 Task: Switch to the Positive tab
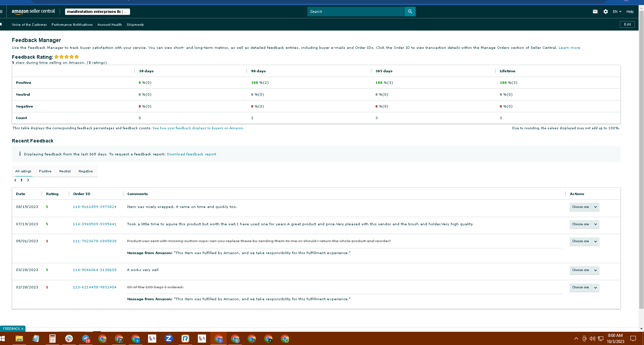click(45, 171)
